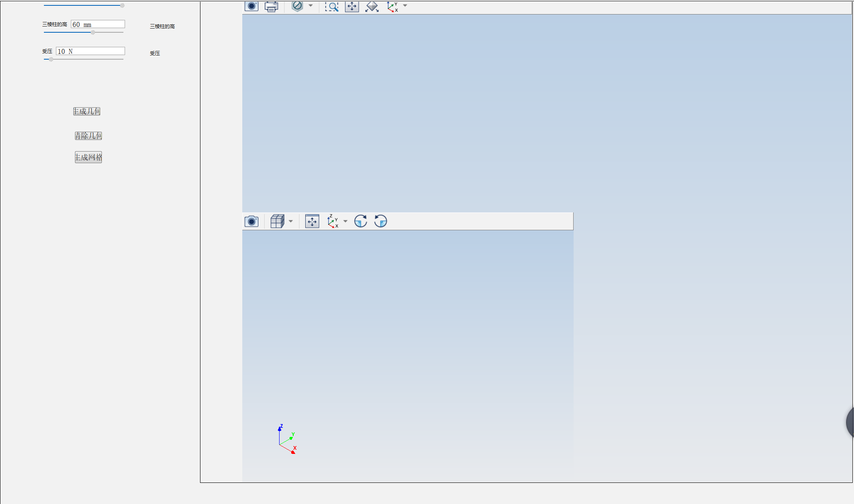Toggle the move/pan tool icon
The width and height of the screenshot is (854, 504).
click(x=352, y=7)
